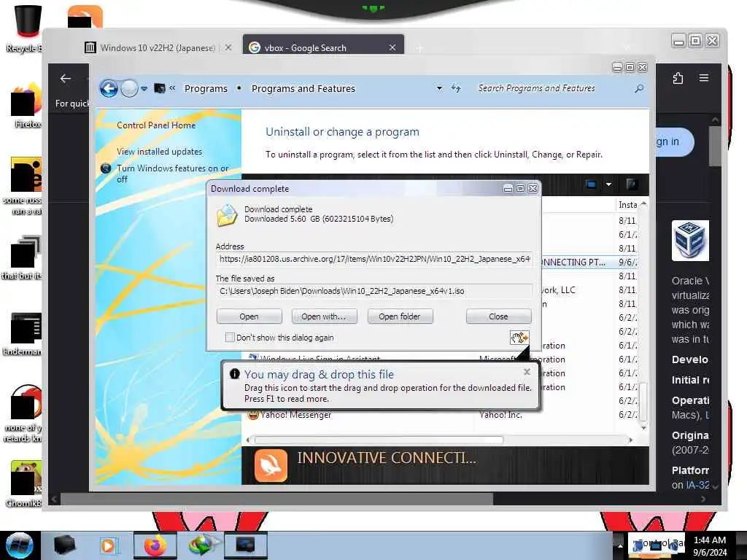Click the Control Panel taskbar button
Viewport: 747px width, 560px height.
coord(245,545)
